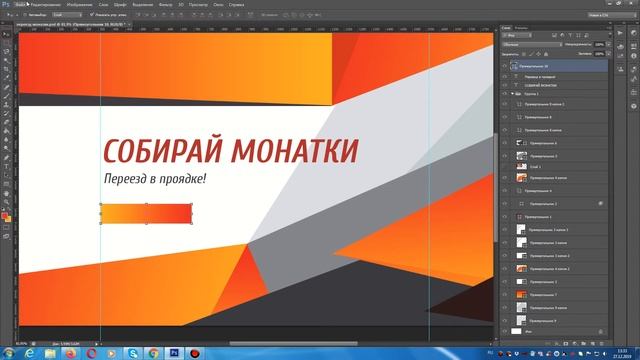Collapse the Группа 1 group arrow
Viewport: 640px width, 360px height.
513,93
